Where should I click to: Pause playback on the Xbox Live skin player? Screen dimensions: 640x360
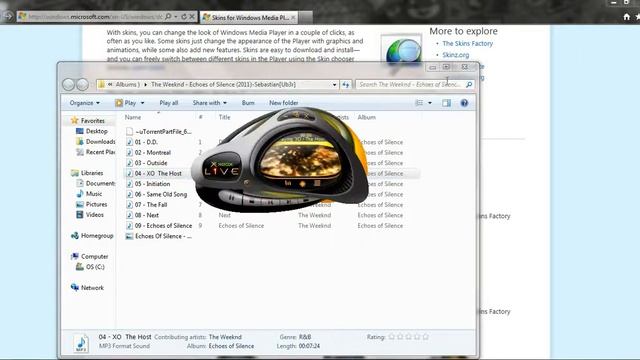tap(231, 198)
